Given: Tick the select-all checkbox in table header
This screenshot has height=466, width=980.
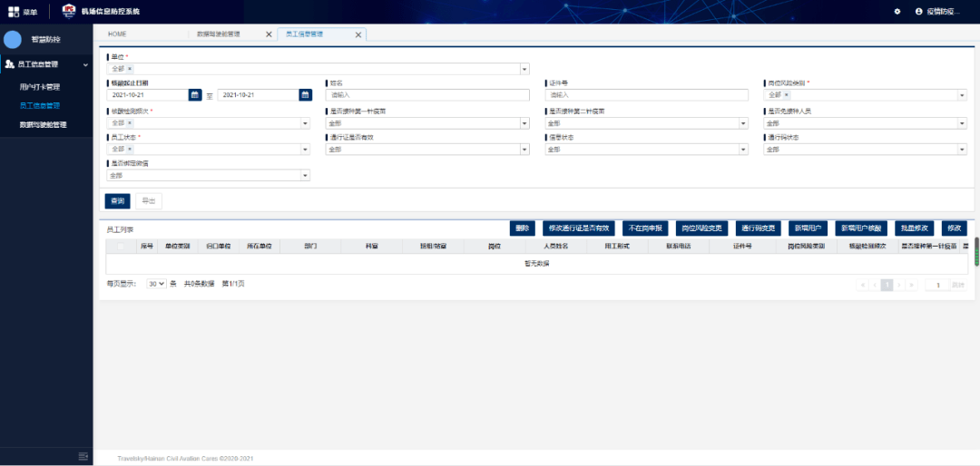Looking at the screenshot, I should [121, 246].
